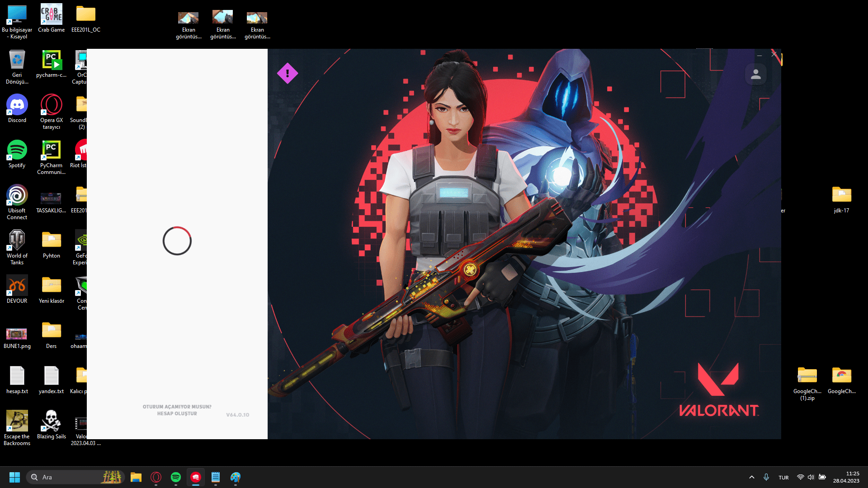Open the Windows Start menu
868x488 pixels.
click(14, 477)
